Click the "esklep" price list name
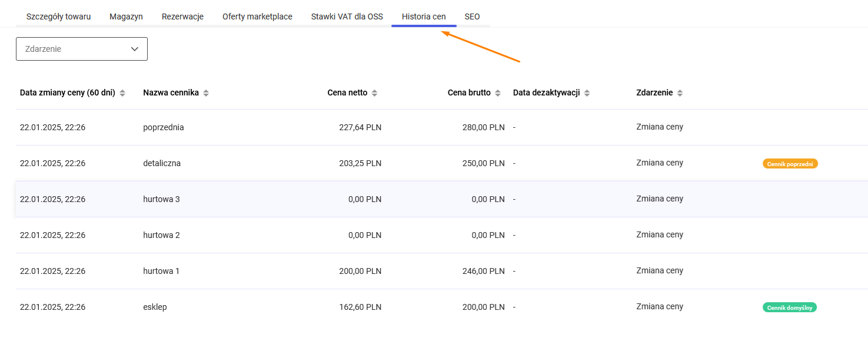 pyautogui.click(x=155, y=307)
